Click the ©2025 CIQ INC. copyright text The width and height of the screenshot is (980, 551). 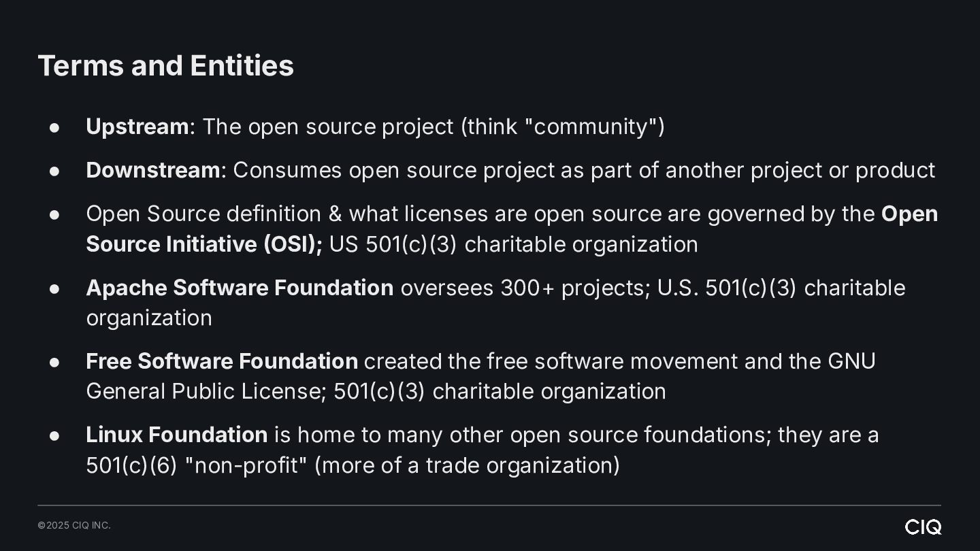(x=74, y=525)
